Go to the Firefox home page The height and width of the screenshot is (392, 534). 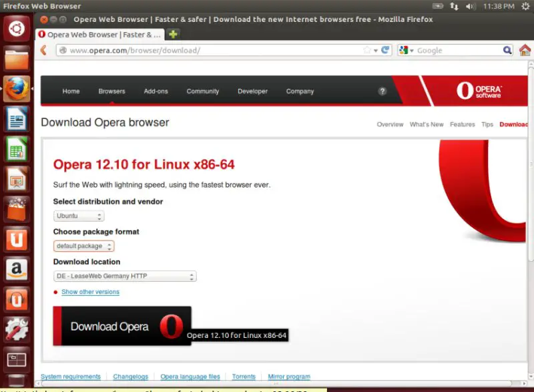point(525,50)
